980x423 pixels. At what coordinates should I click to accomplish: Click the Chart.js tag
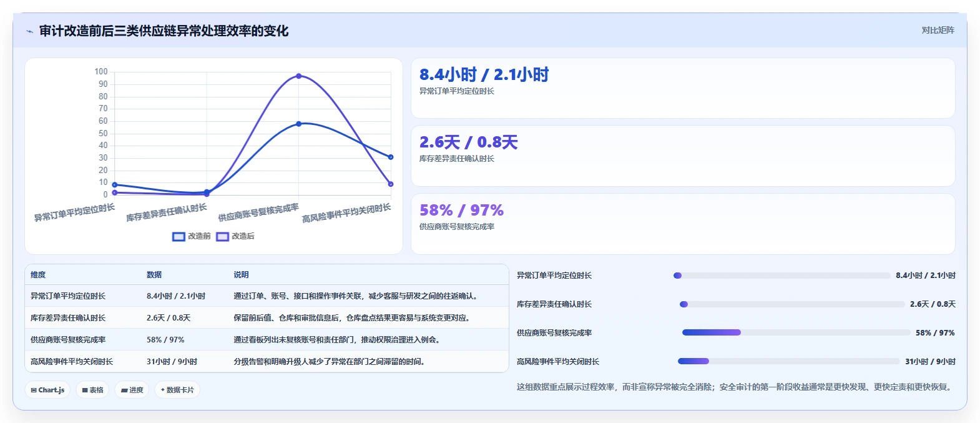pyautogui.click(x=47, y=390)
